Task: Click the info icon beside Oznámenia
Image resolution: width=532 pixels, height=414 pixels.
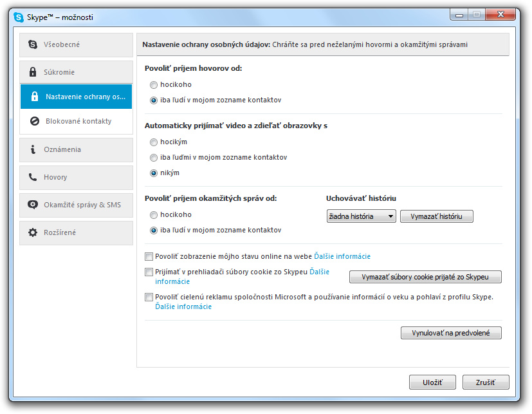Action: click(33, 149)
